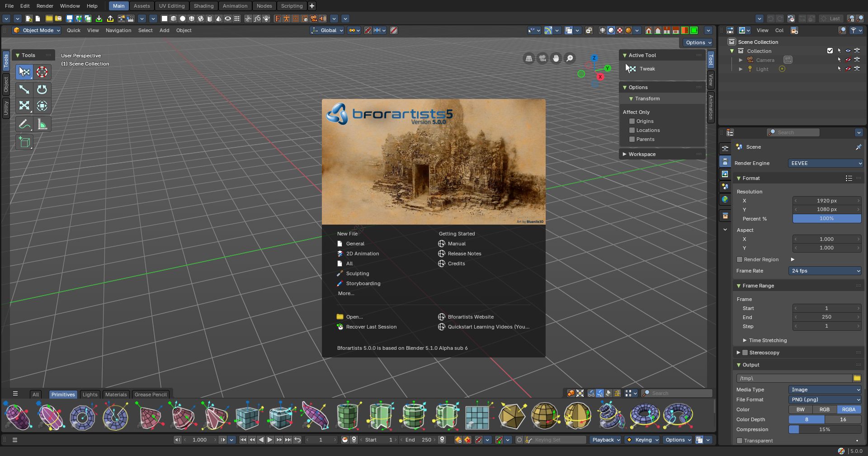Select the Measure ruler tool

42,124
